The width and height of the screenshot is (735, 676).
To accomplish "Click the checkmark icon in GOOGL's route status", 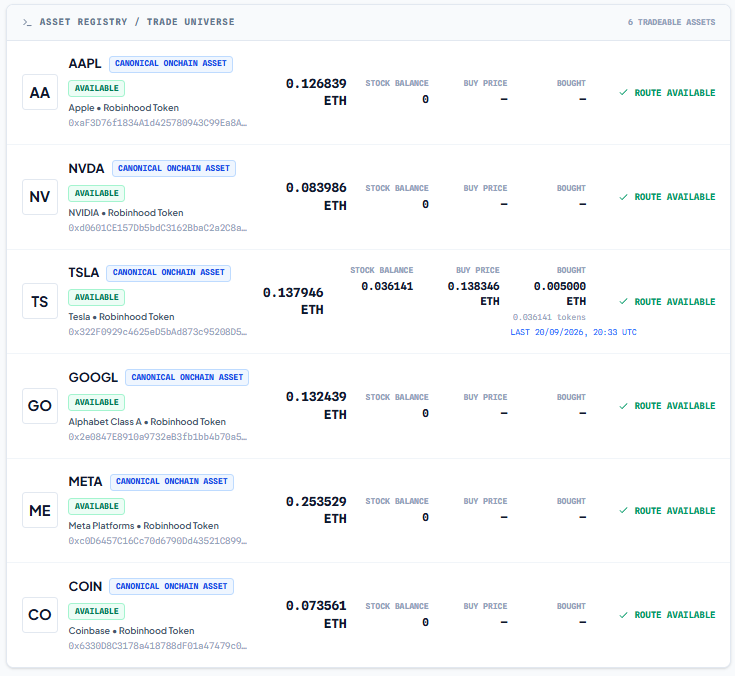I will [623, 406].
